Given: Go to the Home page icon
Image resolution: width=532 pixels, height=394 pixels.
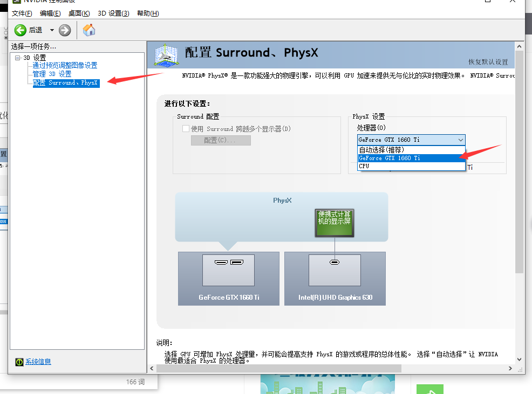Looking at the screenshot, I should 89,30.
